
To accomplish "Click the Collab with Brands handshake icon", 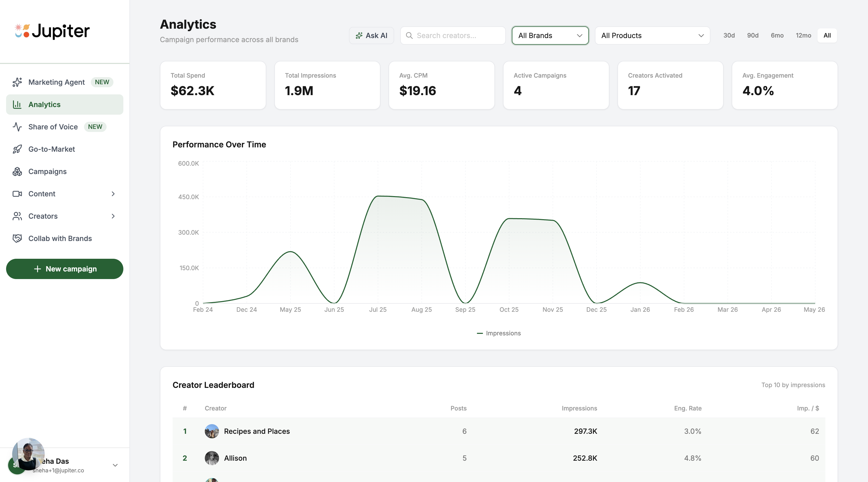I will coord(17,238).
